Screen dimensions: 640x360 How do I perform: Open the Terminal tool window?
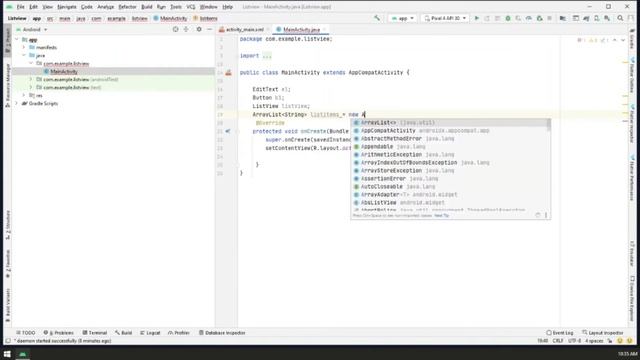coord(95,333)
